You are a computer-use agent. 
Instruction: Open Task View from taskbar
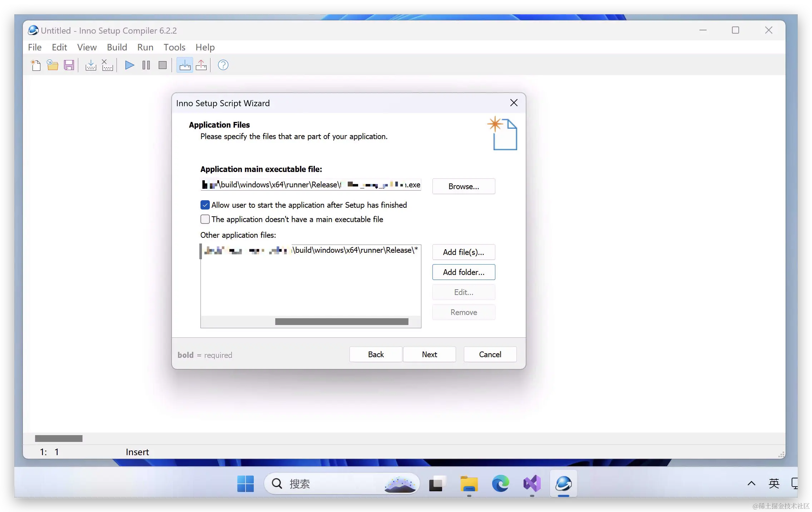pyautogui.click(x=437, y=484)
